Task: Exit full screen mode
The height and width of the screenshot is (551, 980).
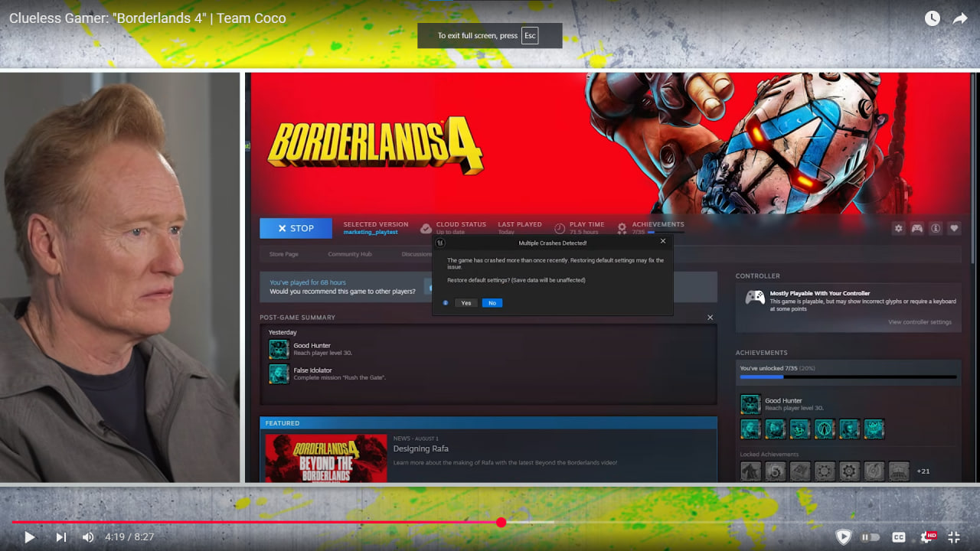Action: point(954,537)
